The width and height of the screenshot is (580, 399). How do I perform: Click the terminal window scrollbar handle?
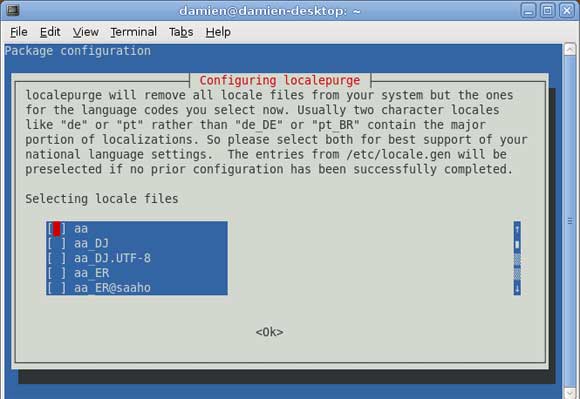[570, 221]
